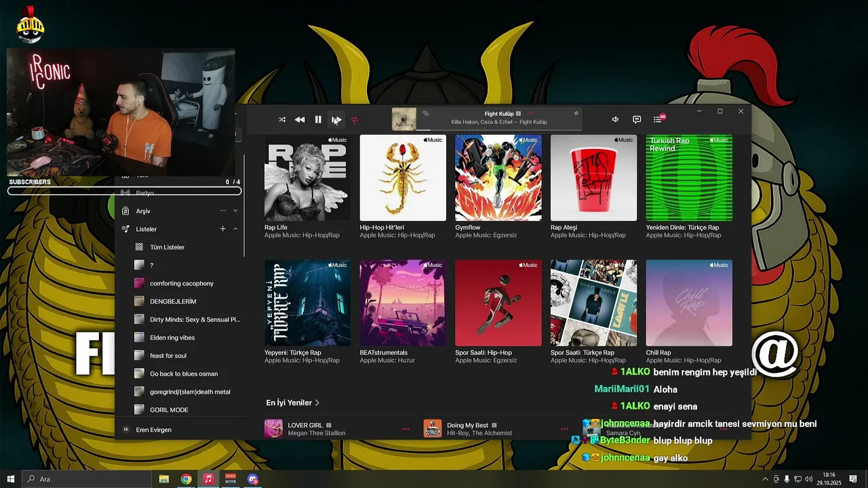Image resolution: width=868 pixels, height=488 pixels.
Task: Open more options dots for Fight Kulüp
Action: pyautogui.click(x=530, y=114)
